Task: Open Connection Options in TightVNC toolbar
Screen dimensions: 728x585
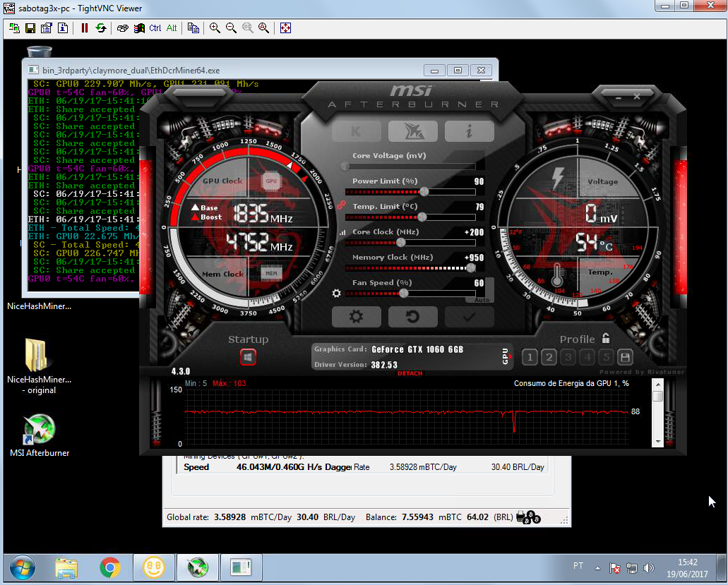Action: coord(47,28)
